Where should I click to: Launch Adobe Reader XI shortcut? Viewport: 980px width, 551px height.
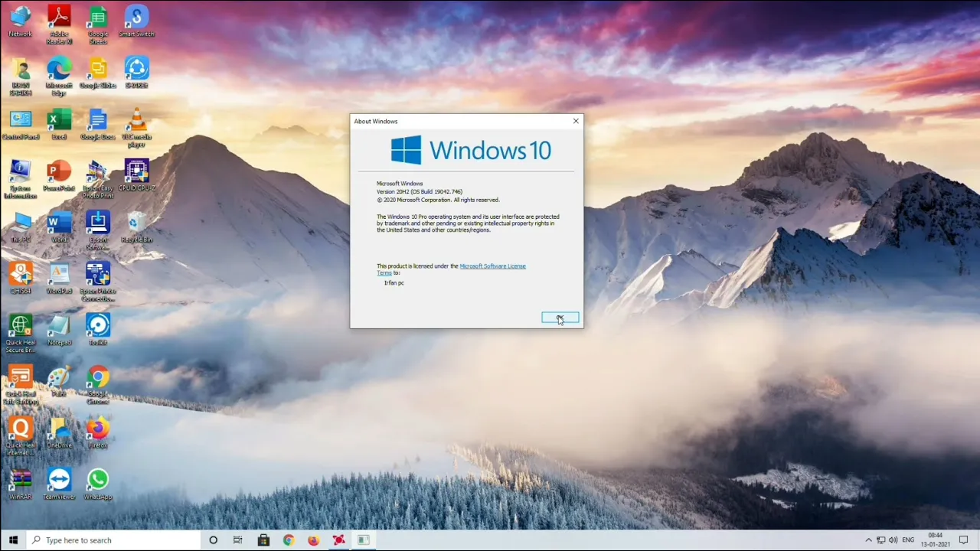pyautogui.click(x=59, y=24)
